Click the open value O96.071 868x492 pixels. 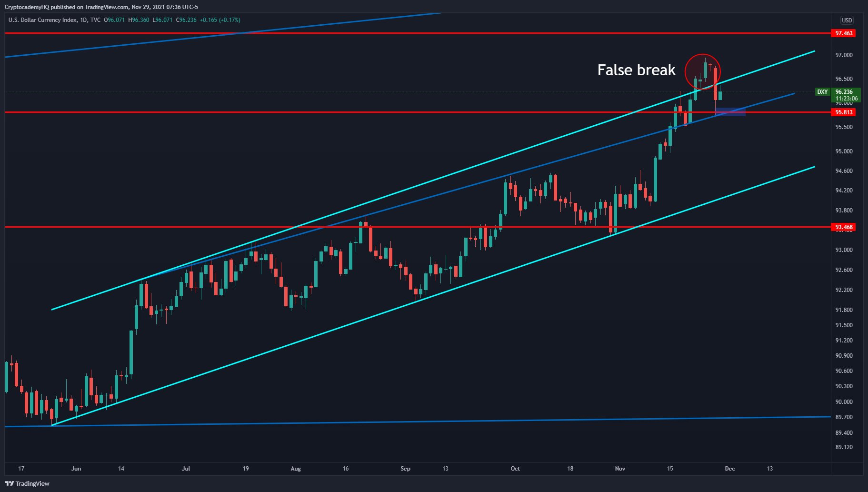point(114,20)
